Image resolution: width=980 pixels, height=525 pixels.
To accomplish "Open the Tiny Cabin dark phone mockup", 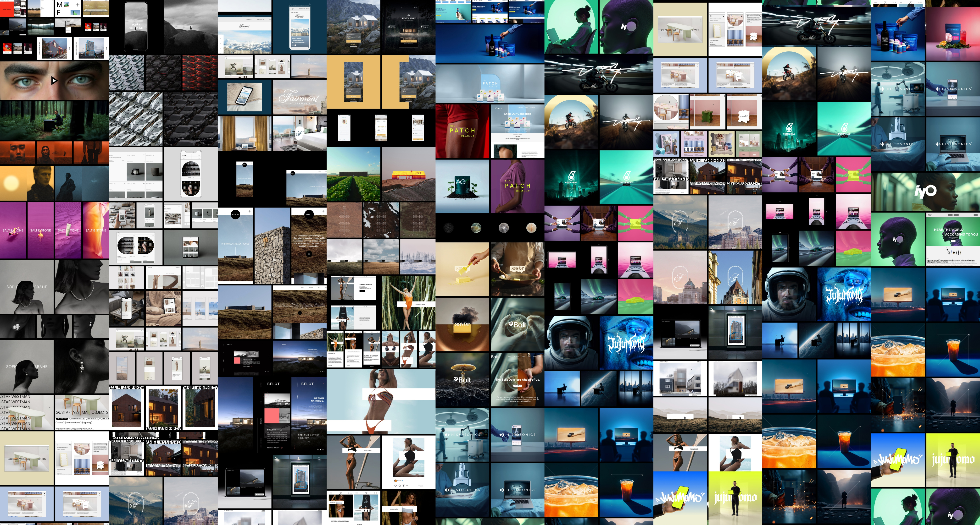I will 409,27.
